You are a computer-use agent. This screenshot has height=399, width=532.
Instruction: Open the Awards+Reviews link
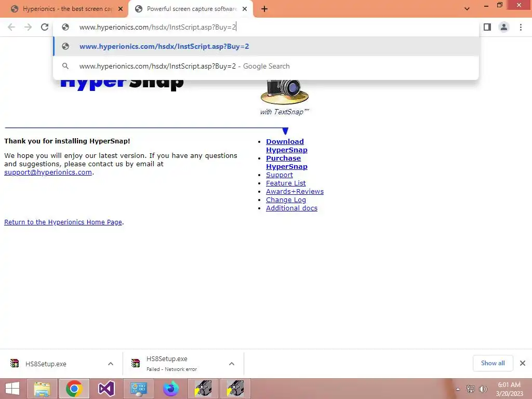(295, 191)
